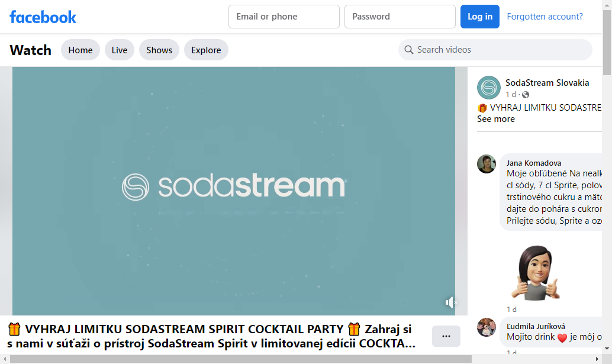Focus the Email or phone field
The height and width of the screenshot is (364, 612).
pos(284,17)
